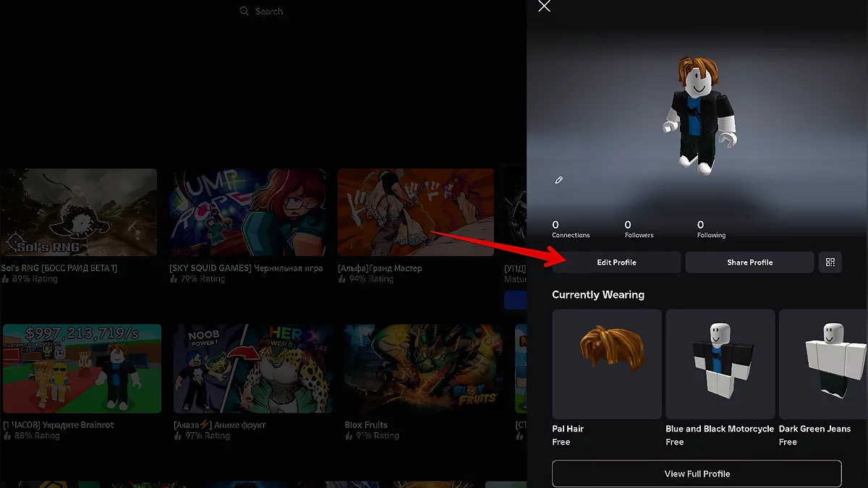Select the Pal Hair item thumbnail
The height and width of the screenshot is (488, 868).
(607, 364)
